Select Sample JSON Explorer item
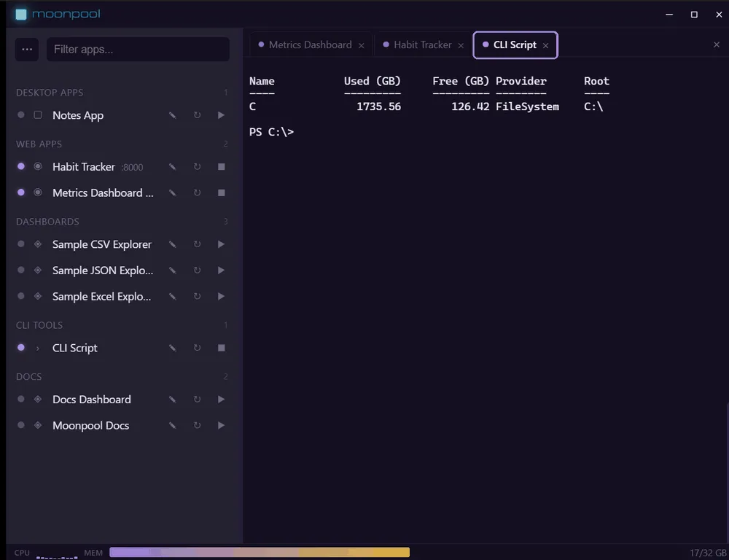The height and width of the screenshot is (560, 729). tap(103, 271)
